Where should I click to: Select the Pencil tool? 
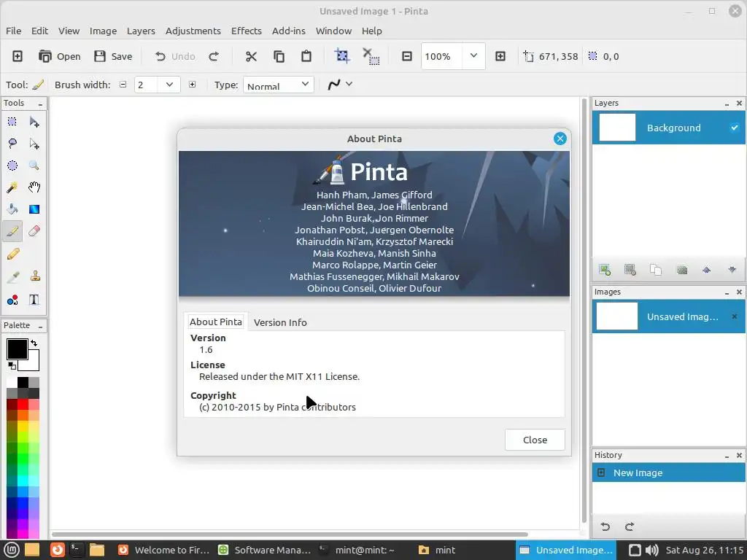pos(13,254)
